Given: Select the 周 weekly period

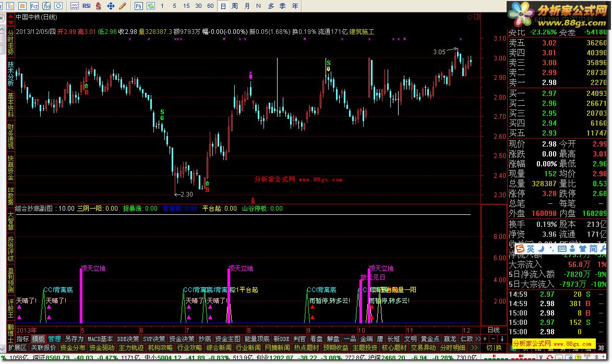Looking at the screenshot, I should coord(235,6).
